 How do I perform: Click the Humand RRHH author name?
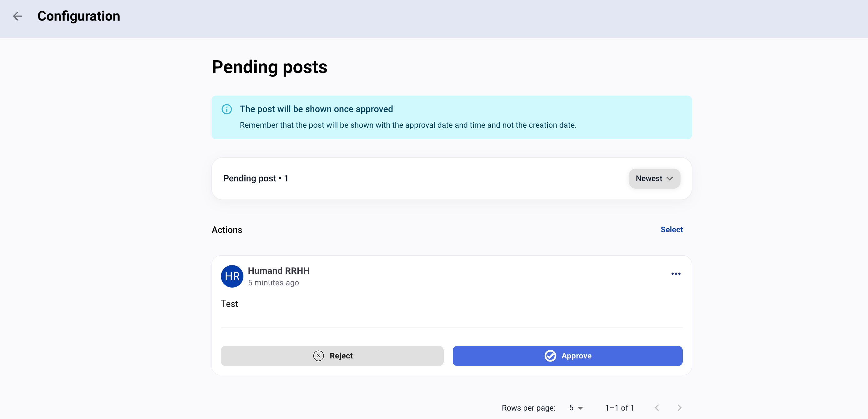pyautogui.click(x=278, y=270)
